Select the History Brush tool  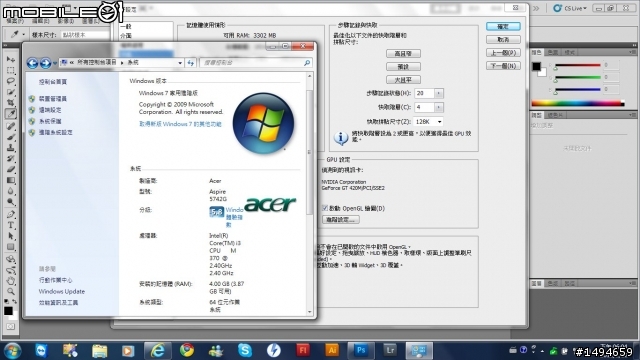pos(11,158)
